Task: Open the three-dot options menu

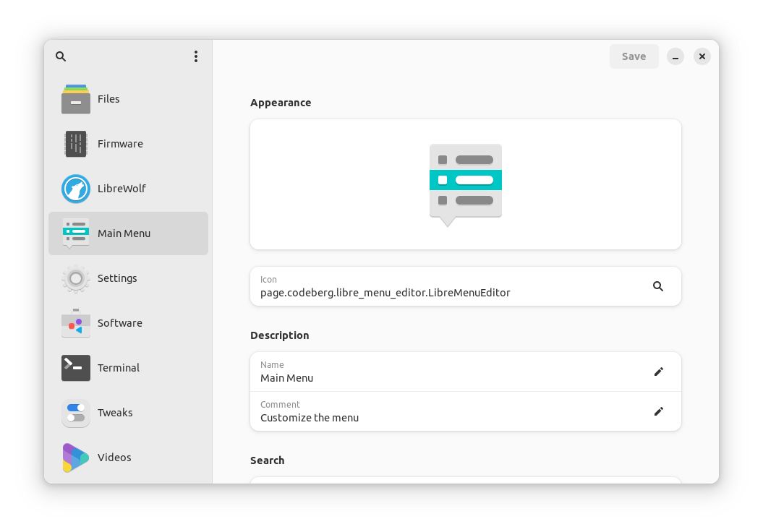Action: coord(196,56)
